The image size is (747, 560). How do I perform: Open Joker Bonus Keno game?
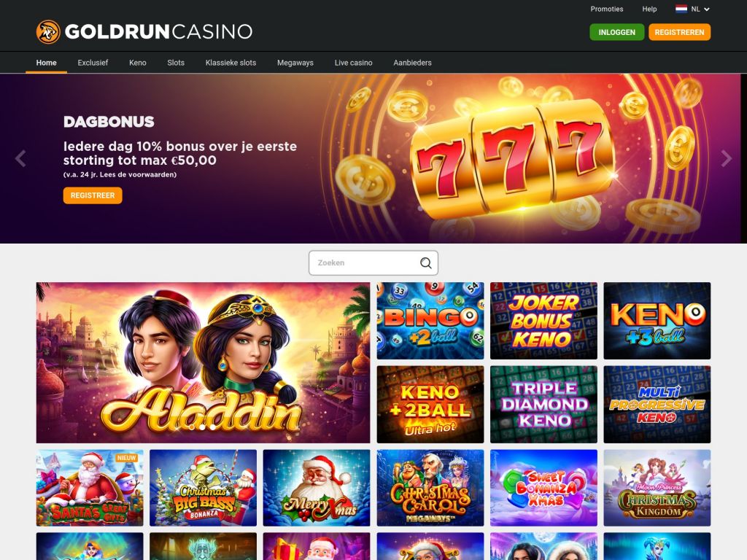543,321
